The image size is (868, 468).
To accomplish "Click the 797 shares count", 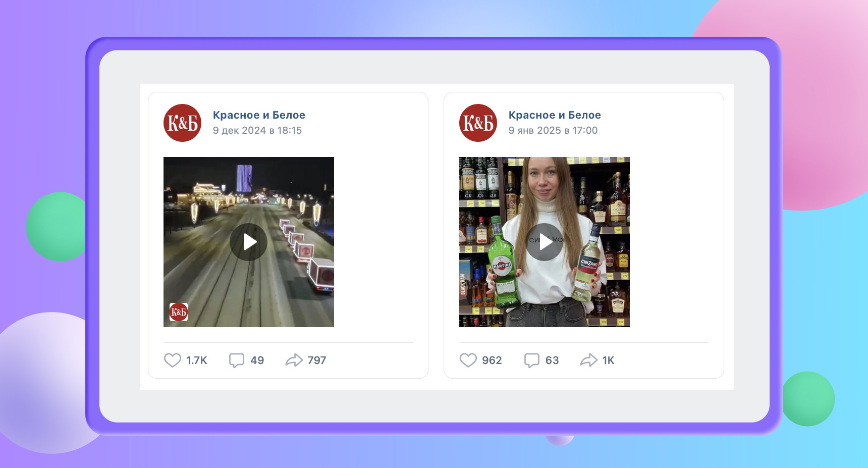I will tap(317, 360).
